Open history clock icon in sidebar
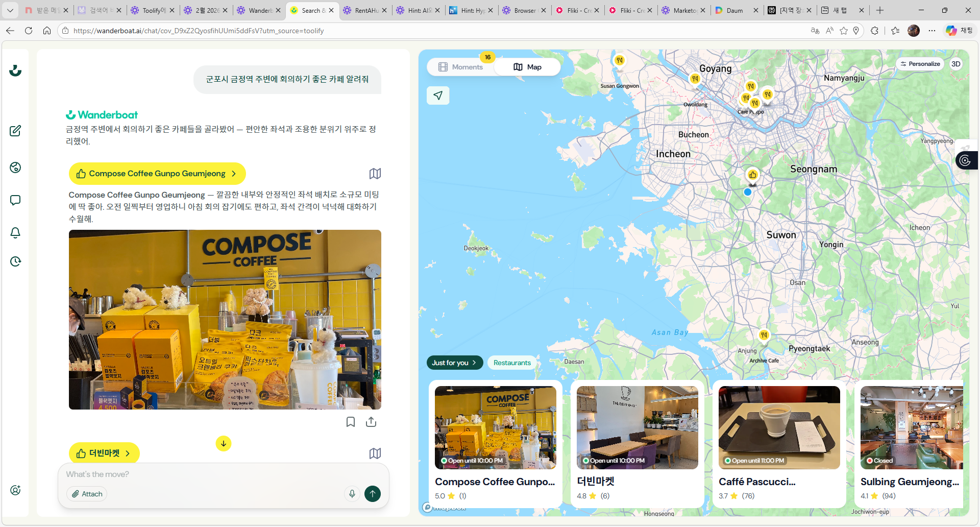The width and height of the screenshot is (980, 527). click(x=15, y=261)
